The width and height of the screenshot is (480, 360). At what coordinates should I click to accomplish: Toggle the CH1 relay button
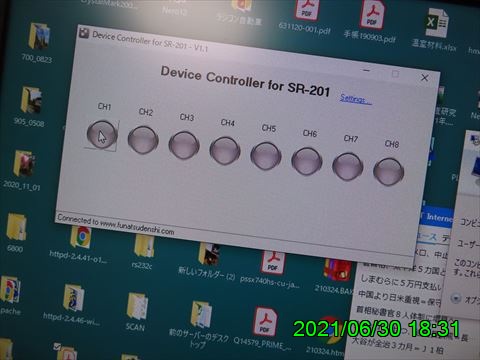pos(102,135)
